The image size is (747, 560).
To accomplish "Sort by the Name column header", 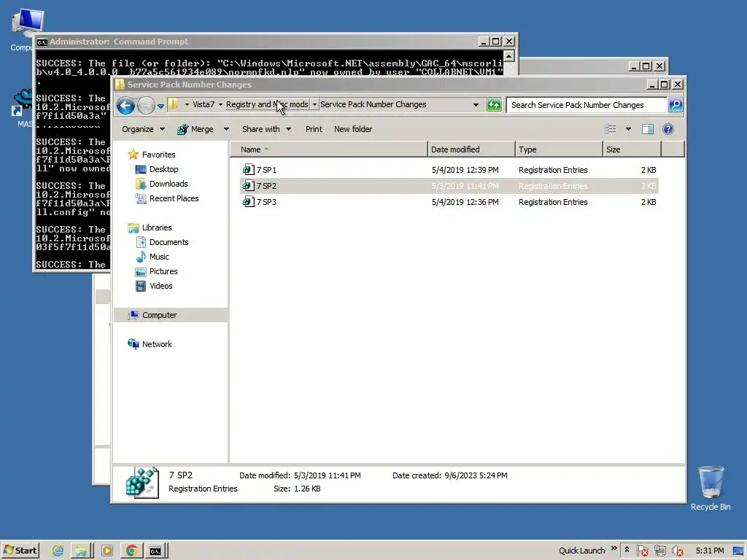I will tap(329, 149).
